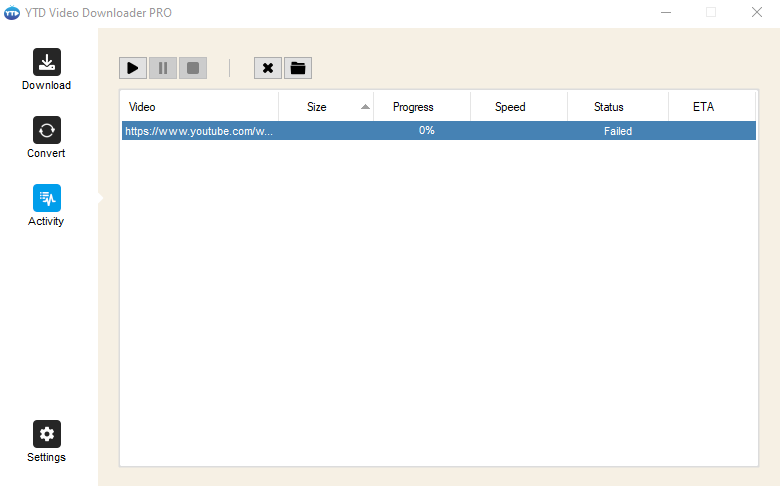Sort list by ETA column header
Viewport: 780px width, 486px height.
(712, 106)
